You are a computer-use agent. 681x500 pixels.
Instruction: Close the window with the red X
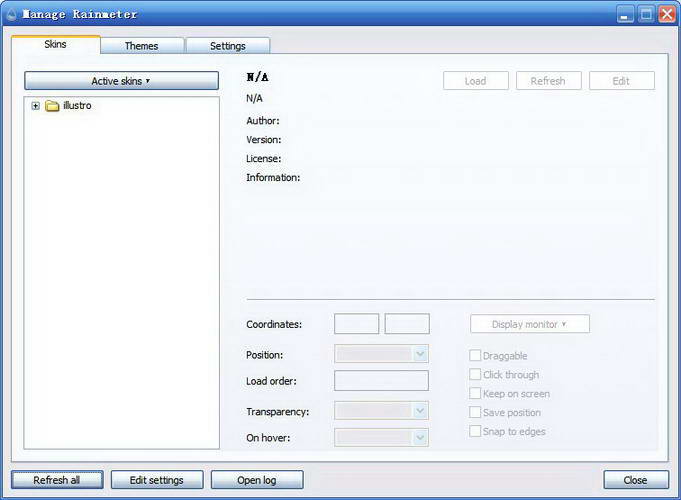point(667,14)
